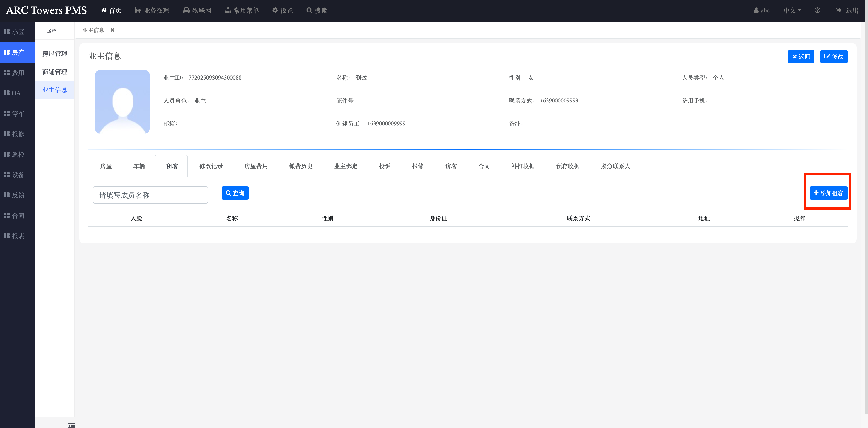This screenshot has width=868, height=428.
Task: Click the sidebar collapse icon at bottom
Action: click(71, 425)
